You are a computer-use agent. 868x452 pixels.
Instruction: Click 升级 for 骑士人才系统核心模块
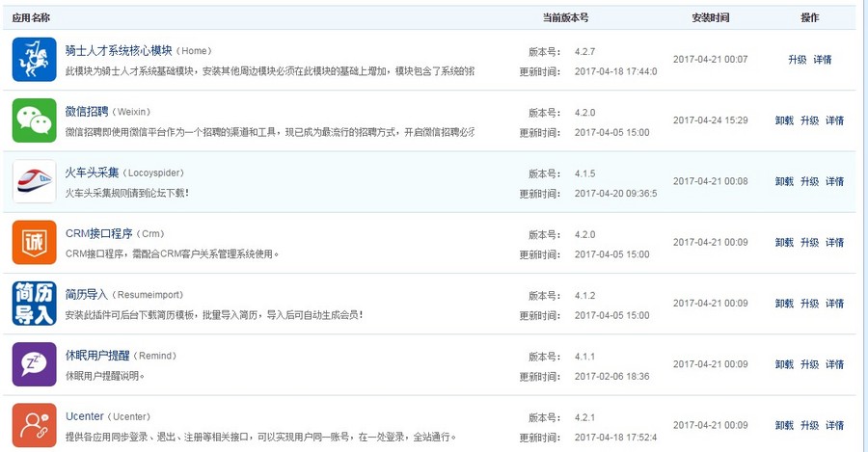(798, 59)
